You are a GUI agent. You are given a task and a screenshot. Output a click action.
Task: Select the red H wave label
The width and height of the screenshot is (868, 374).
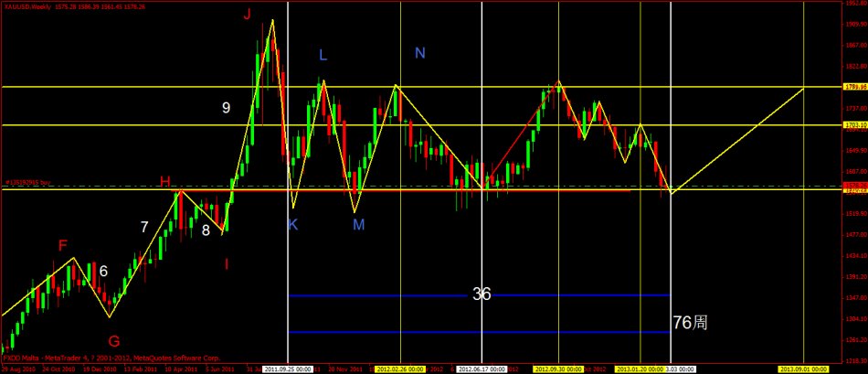tap(165, 182)
